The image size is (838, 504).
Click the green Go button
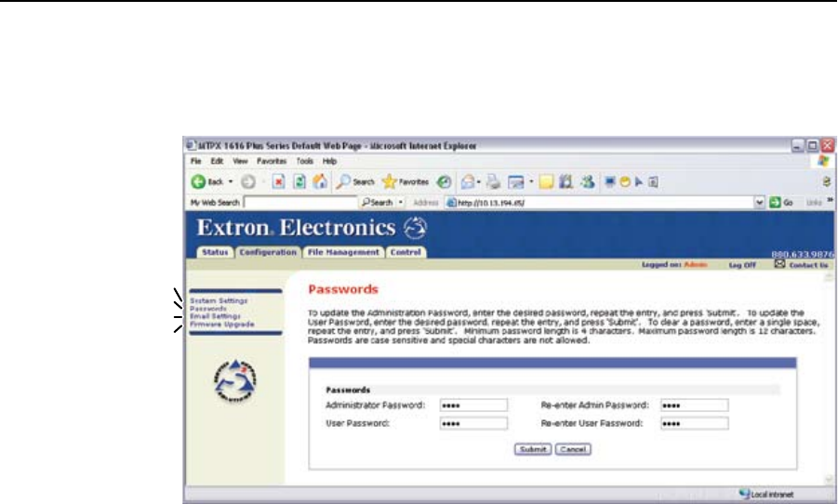point(781,203)
